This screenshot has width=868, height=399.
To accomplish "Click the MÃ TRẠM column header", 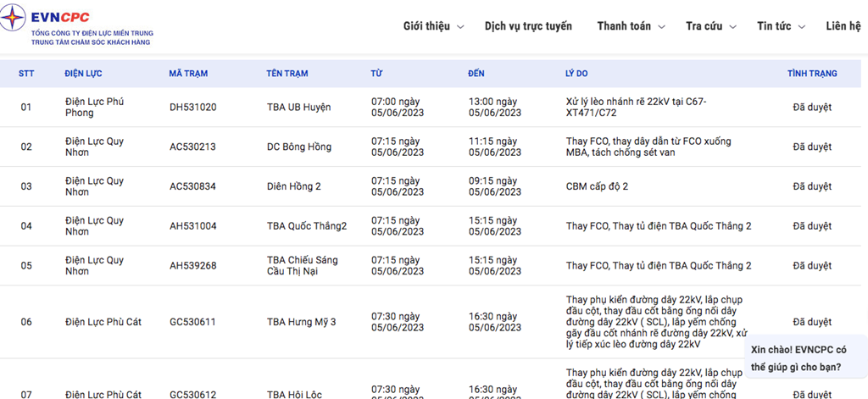I will [x=188, y=73].
